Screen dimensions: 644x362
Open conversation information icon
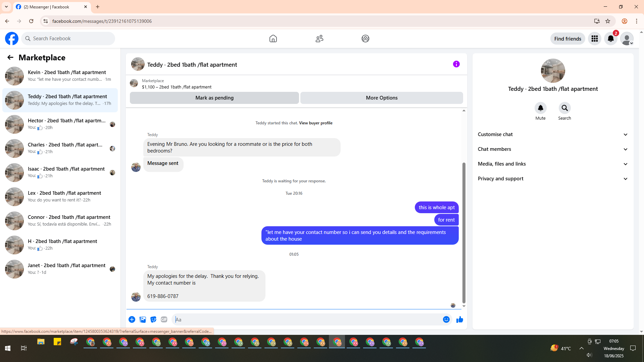coord(456,64)
